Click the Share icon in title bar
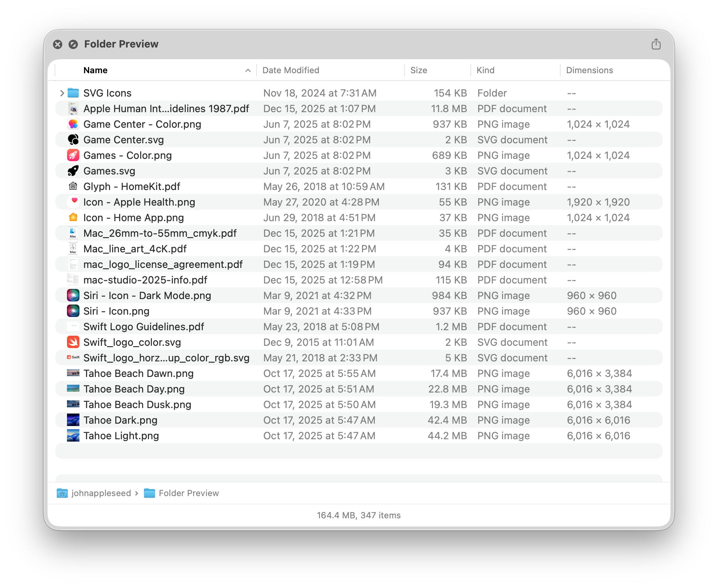Viewport: 718px width, 588px height. 656,44
